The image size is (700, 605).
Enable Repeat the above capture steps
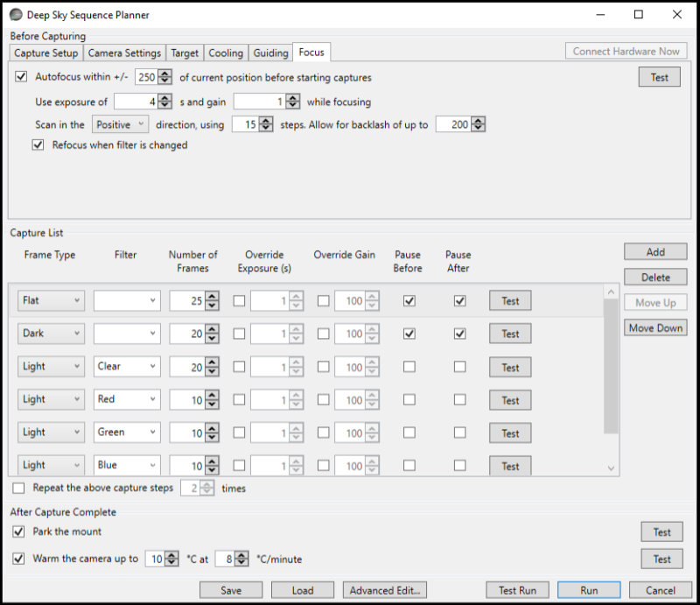pyautogui.click(x=18, y=488)
